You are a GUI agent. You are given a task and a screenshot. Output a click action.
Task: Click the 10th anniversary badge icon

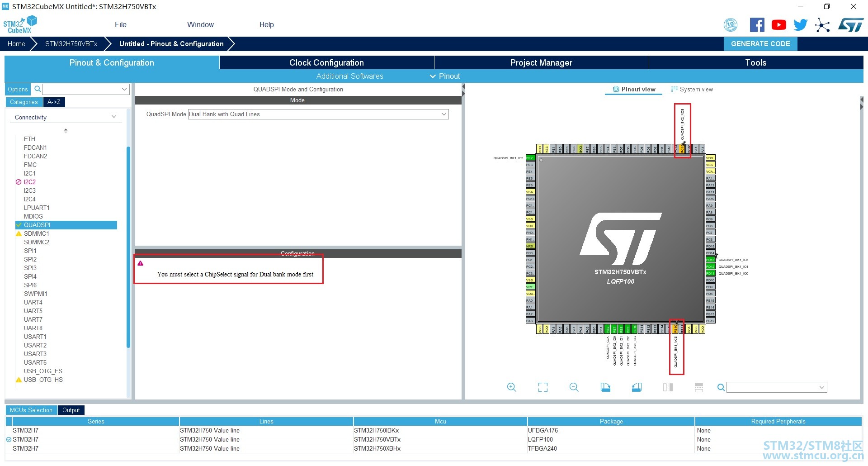[731, 25]
